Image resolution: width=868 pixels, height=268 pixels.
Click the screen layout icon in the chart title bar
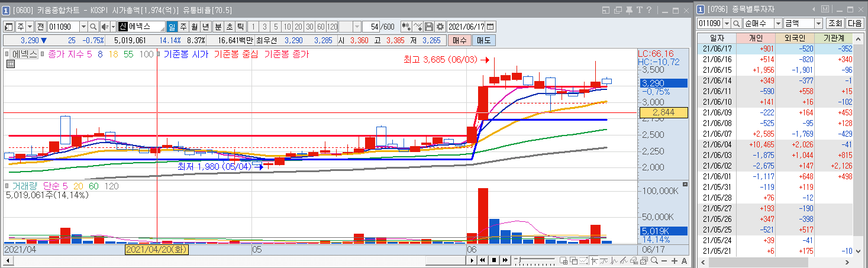(x=605, y=10)
